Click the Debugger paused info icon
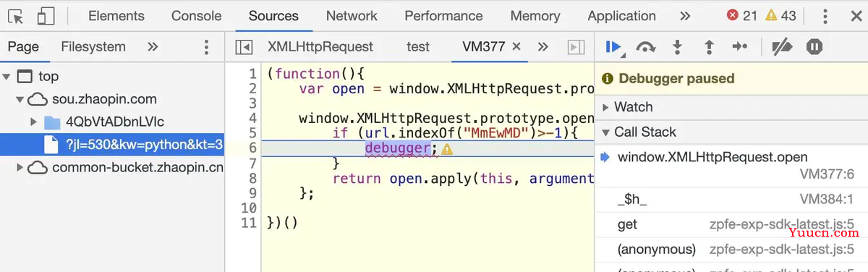The height and width of the screenshot is (272, 868). coord(608,78)
